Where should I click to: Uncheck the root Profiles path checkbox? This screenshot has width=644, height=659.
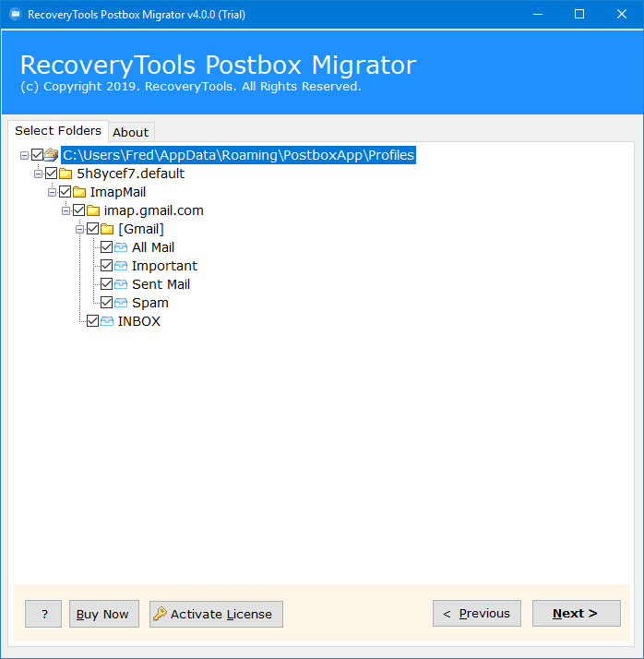click(x=38, y=155)
